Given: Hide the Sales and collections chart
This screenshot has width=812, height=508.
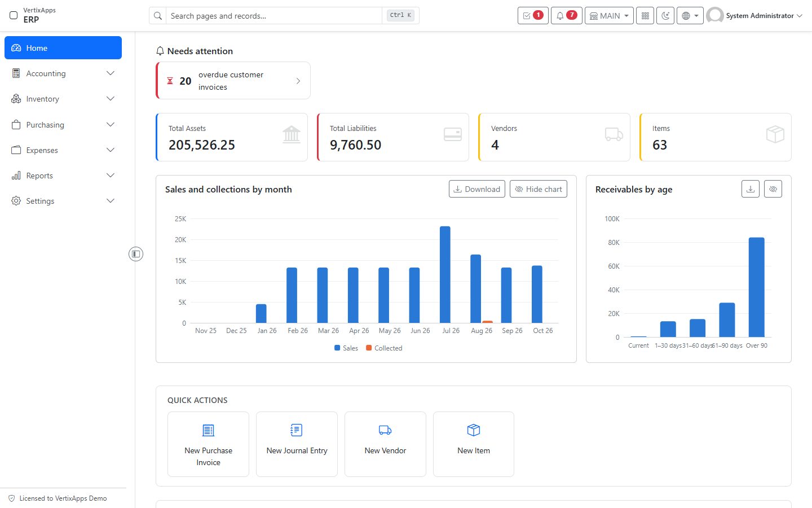Looking at the screenshot, I should coord(539,189).
